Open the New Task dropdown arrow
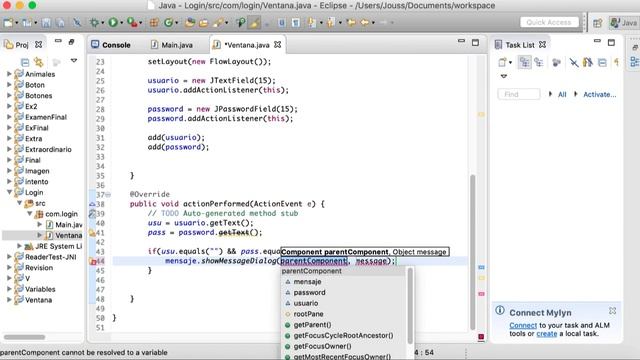 [510, 63]
